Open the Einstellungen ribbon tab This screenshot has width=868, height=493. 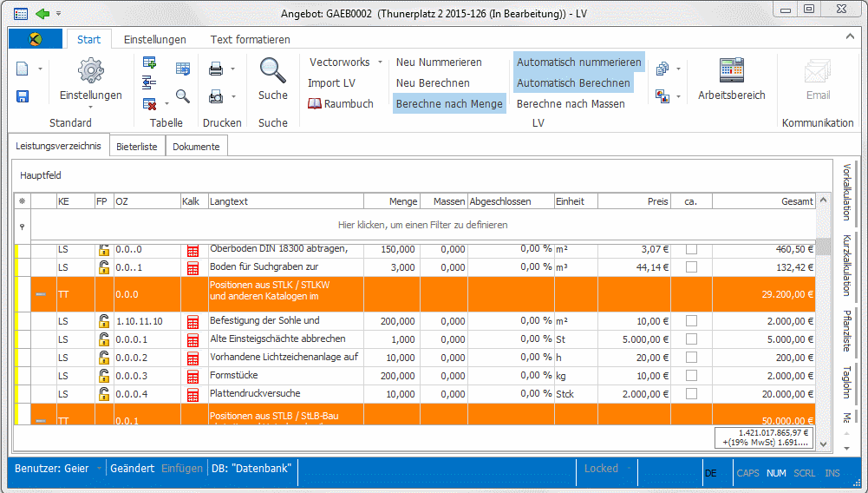coord(155,39)
